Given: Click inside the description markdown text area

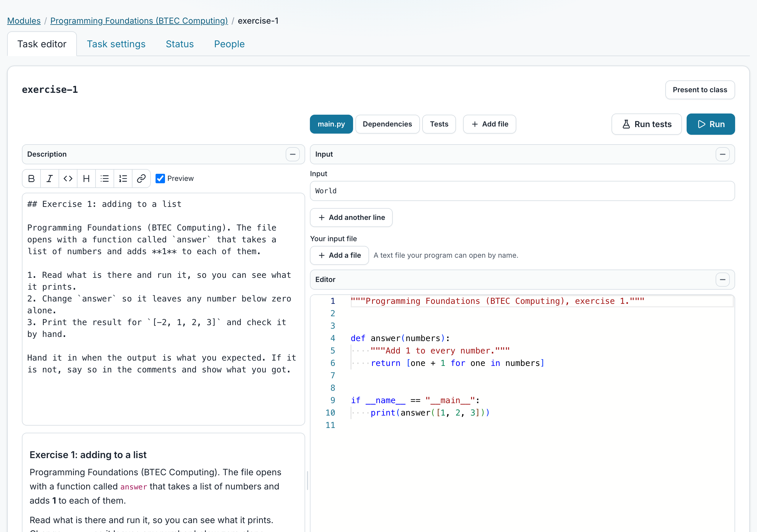Looking at the screenshot, I should [x=164, y=309].
